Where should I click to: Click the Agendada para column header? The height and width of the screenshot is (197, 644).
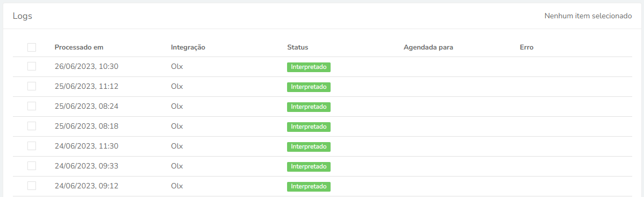428,47
